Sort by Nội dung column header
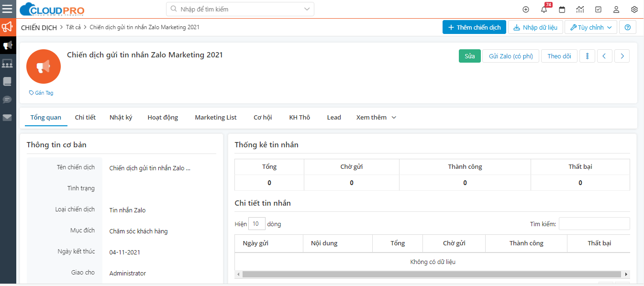The height and width of the screenshot is (286, 644). (338, 243)
